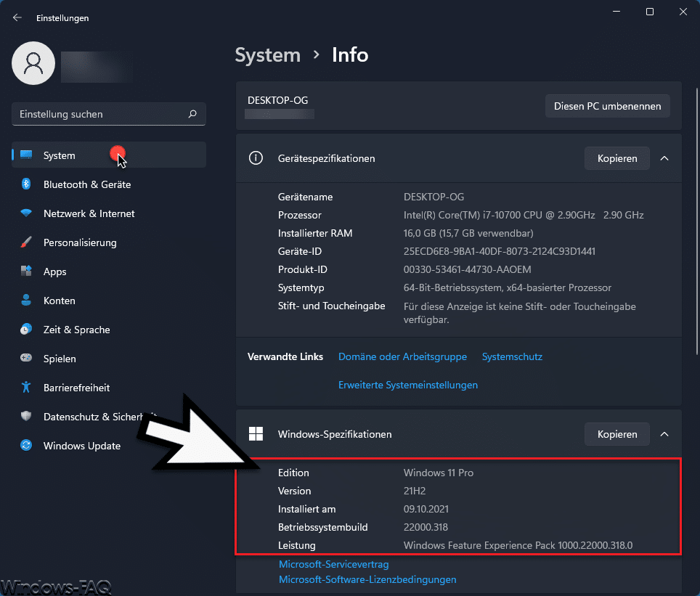Open Microsoft-Software-Lizenzbedingungen link
This screenshot has width=700, height=596.
(367, 579)
